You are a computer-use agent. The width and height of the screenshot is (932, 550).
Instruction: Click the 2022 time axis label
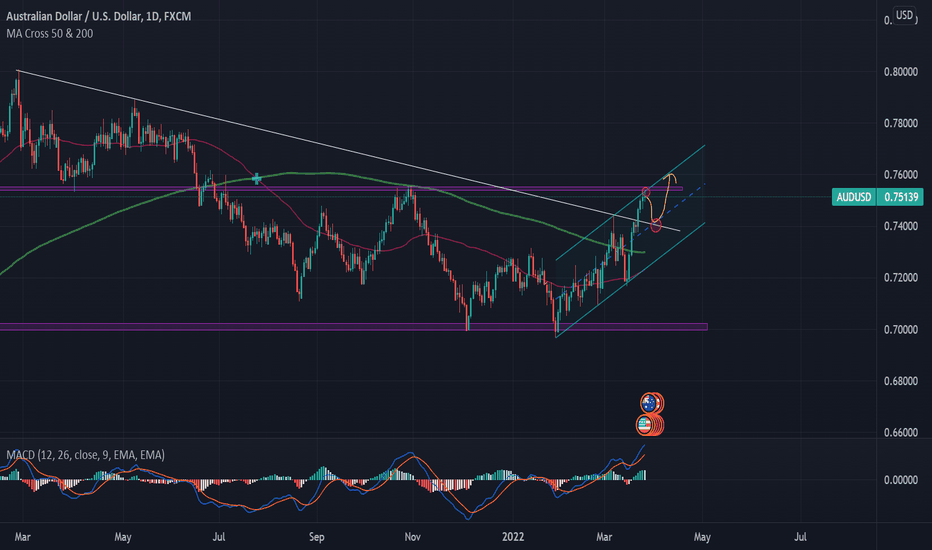[x=513, y=537]
